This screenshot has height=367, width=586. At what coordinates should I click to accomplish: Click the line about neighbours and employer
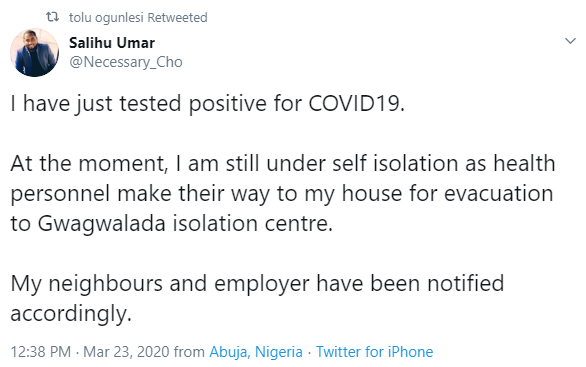257,284
